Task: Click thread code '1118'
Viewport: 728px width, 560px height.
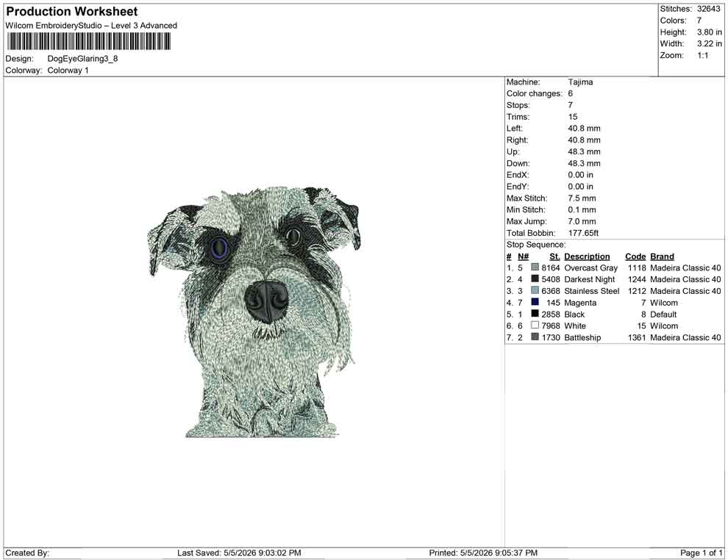Action: pos(637,268)
